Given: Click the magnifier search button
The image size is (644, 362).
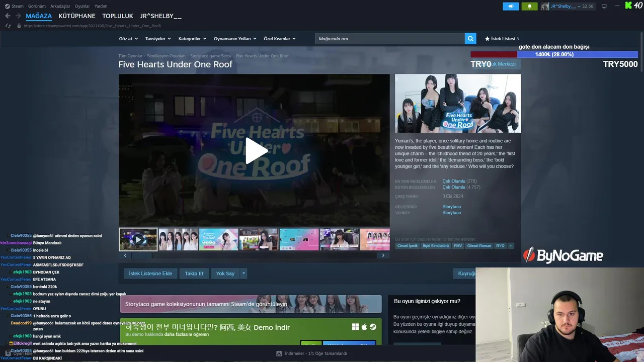Looking at the screenshot, I should [470, 39].
